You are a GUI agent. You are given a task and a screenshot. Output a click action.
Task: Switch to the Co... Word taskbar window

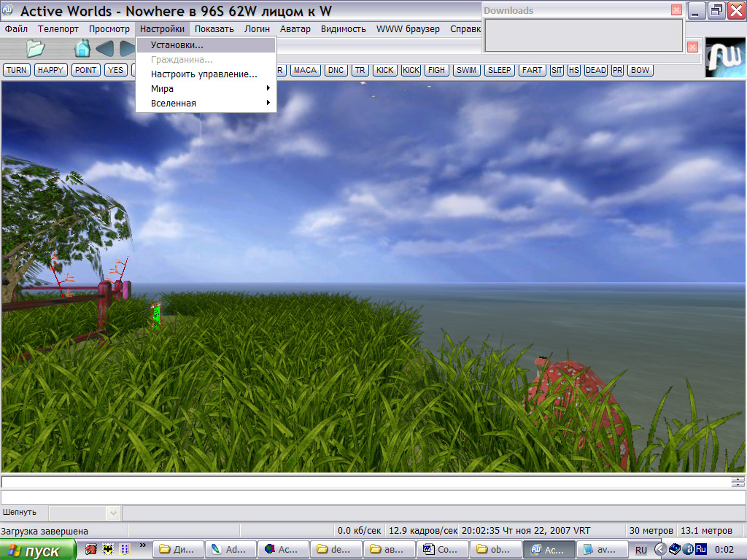441,550
